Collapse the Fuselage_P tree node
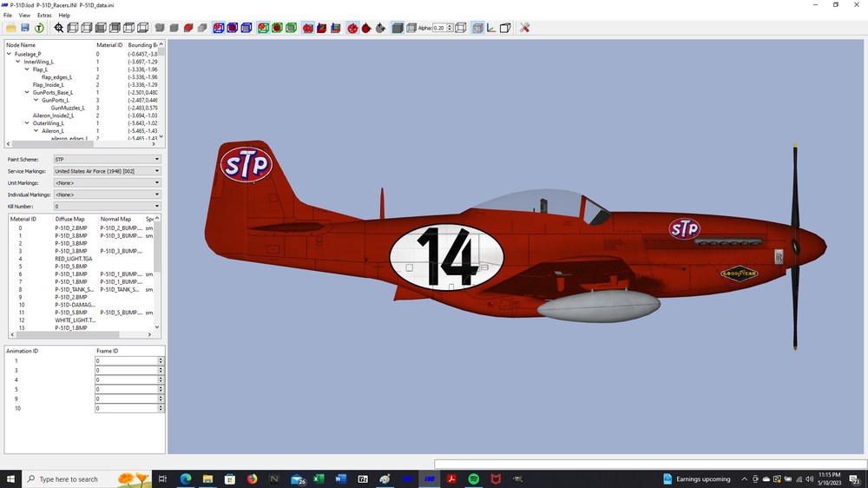Image resolution: width=868 pixels, height=488 pixels. click(9, 55)
